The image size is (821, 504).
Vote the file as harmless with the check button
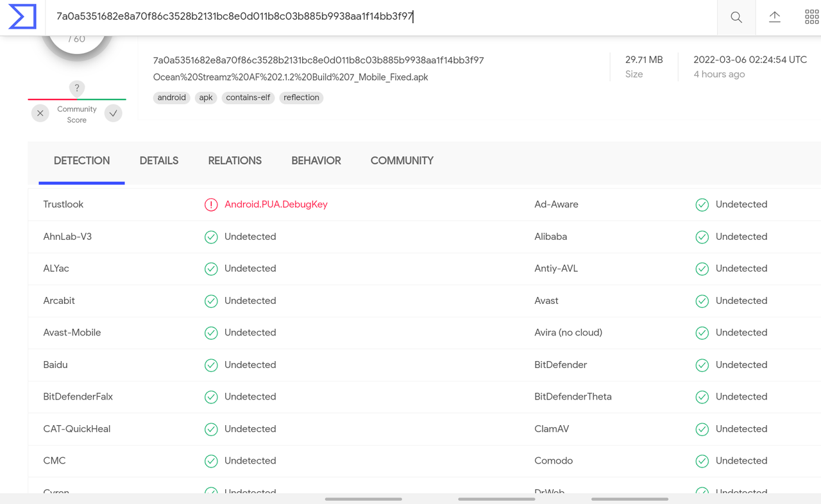[x=114, y=113]
